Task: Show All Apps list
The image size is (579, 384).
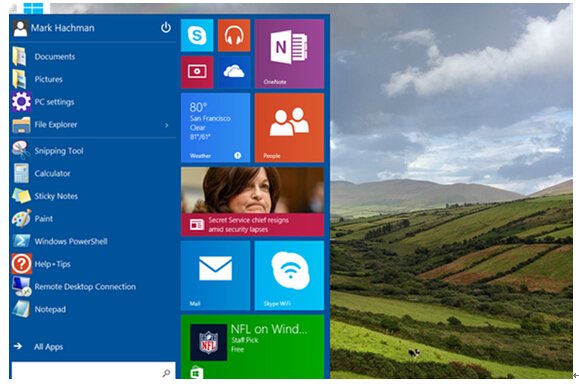Action: tap(38, 346)
